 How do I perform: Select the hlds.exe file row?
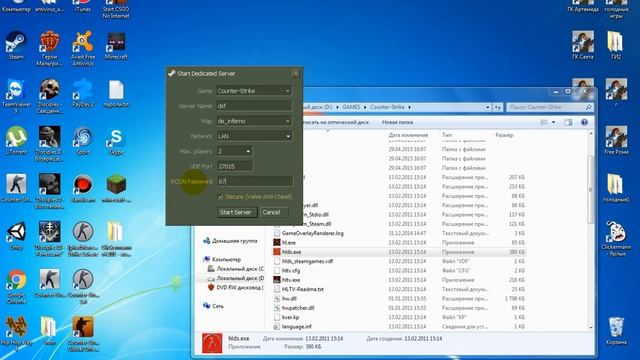[x=400, y=252]
